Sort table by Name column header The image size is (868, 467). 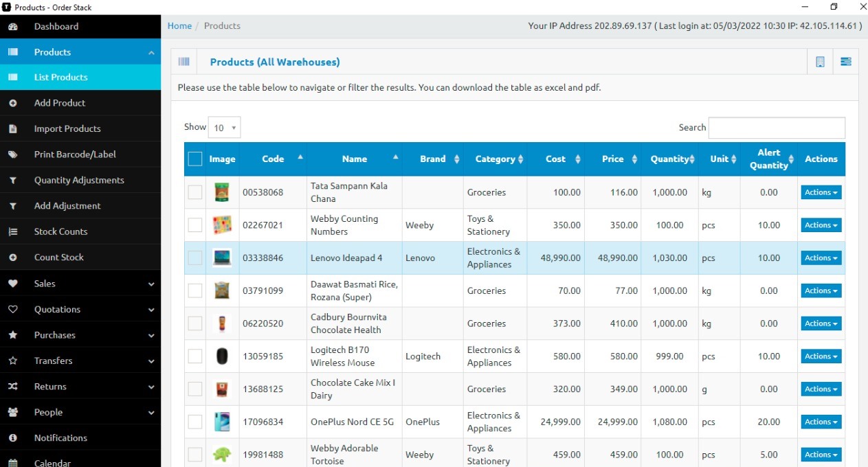[355, 159]
